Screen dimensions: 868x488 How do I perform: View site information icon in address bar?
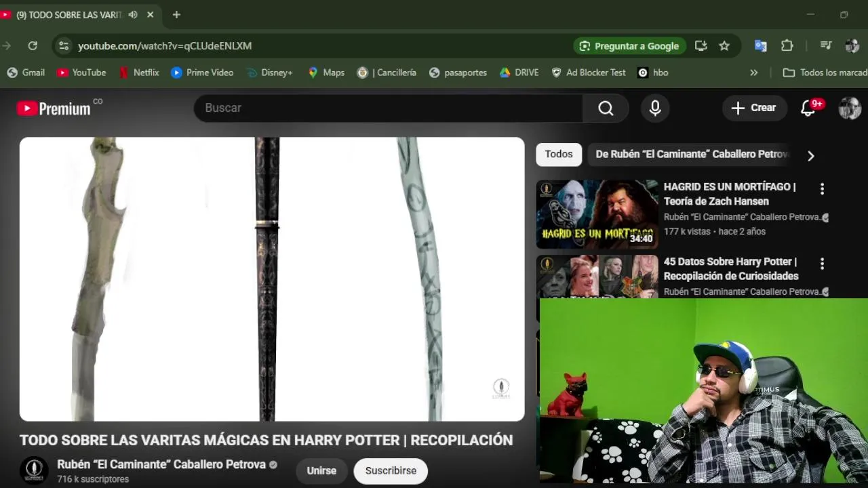[x=64, y=45]
